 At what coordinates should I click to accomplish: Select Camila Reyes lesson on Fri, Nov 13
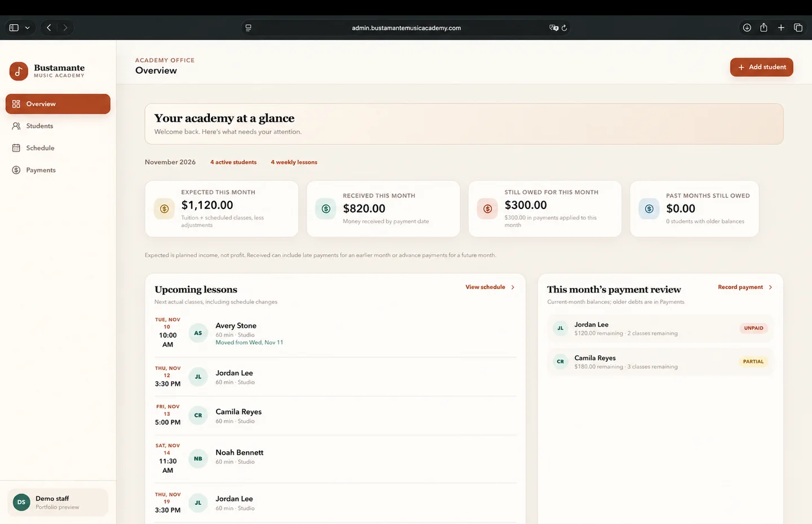pos(336,415)
